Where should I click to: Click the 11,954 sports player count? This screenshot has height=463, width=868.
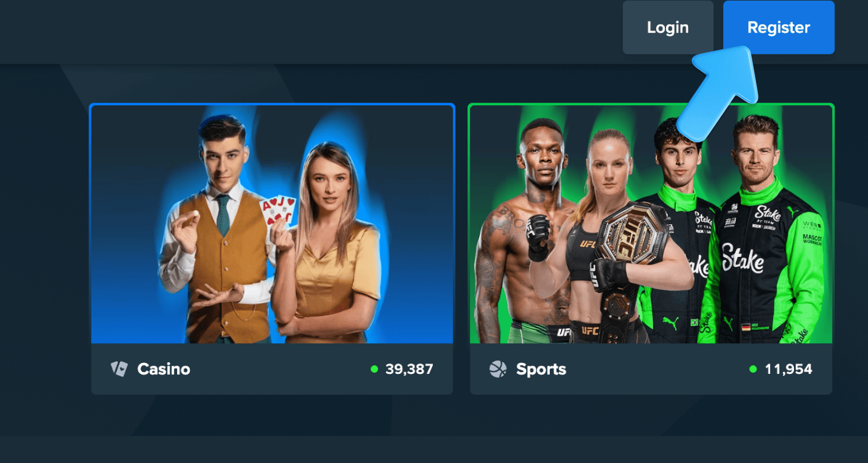click(788, 369)
